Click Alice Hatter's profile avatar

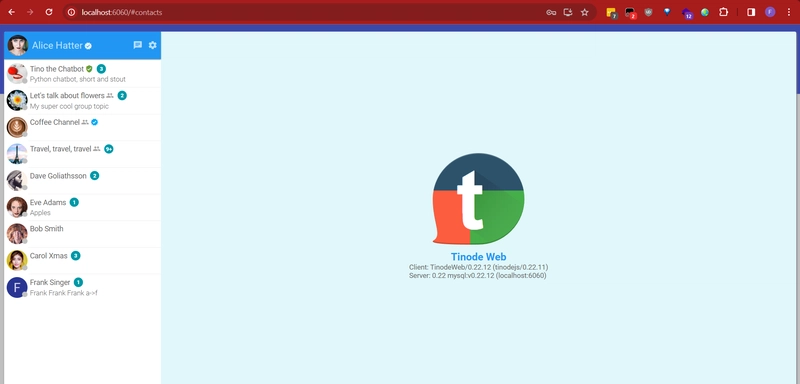point(17,45)
